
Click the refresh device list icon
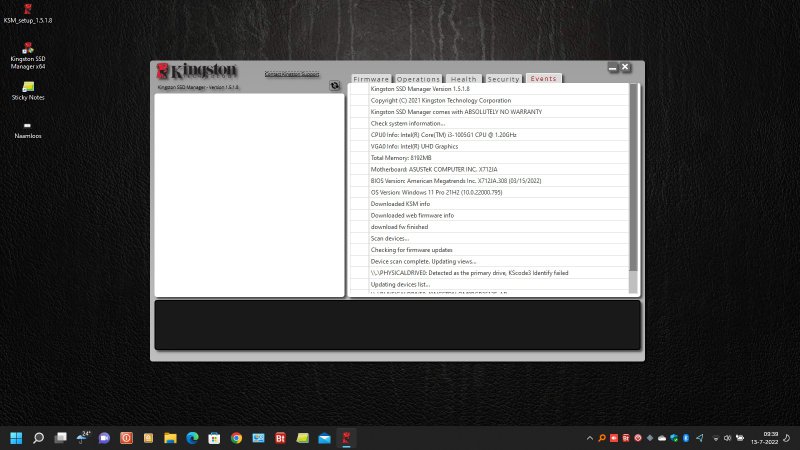click(x=335, y=86)
